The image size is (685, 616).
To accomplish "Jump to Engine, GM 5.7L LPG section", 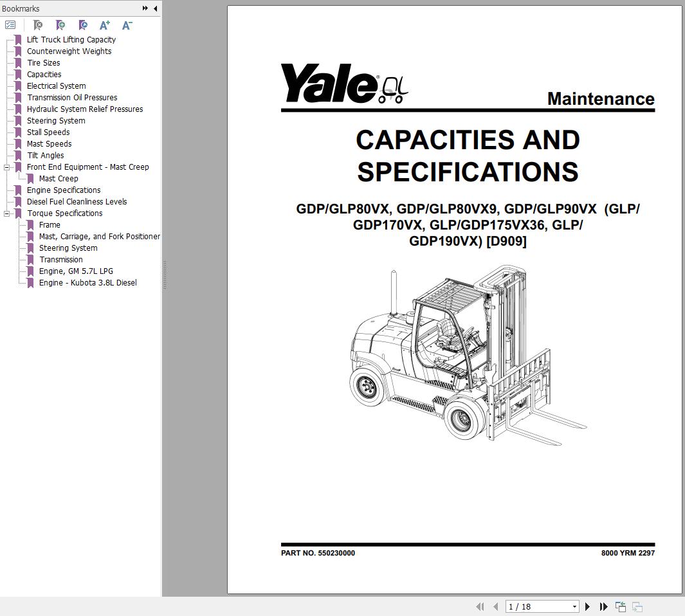I will [x=76, y=271].
